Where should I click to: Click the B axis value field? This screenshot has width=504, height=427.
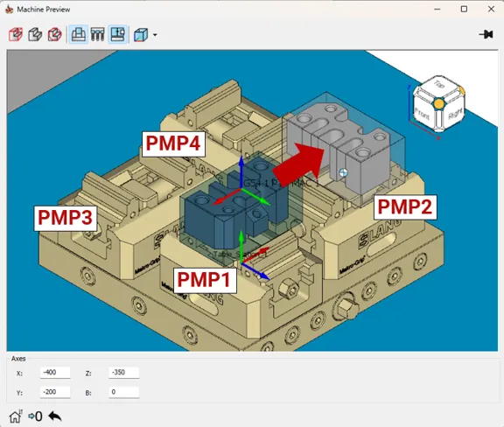(124, 392)
